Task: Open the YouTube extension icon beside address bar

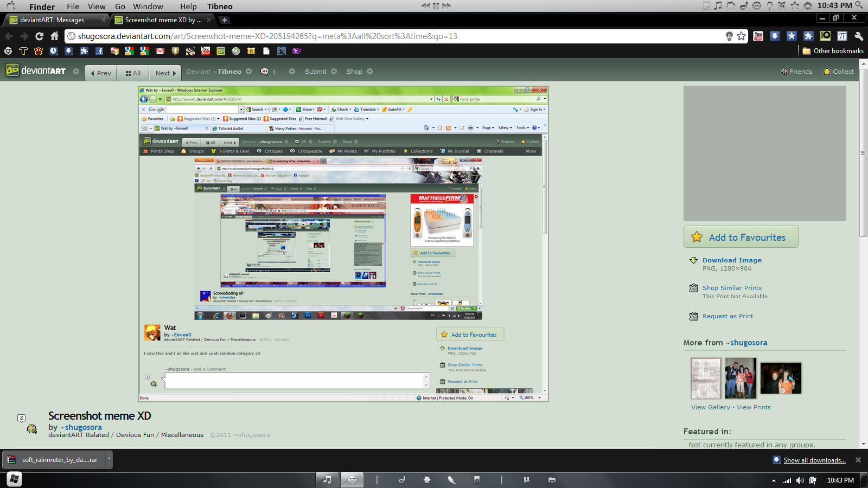Action: click(x=758, y=36)
